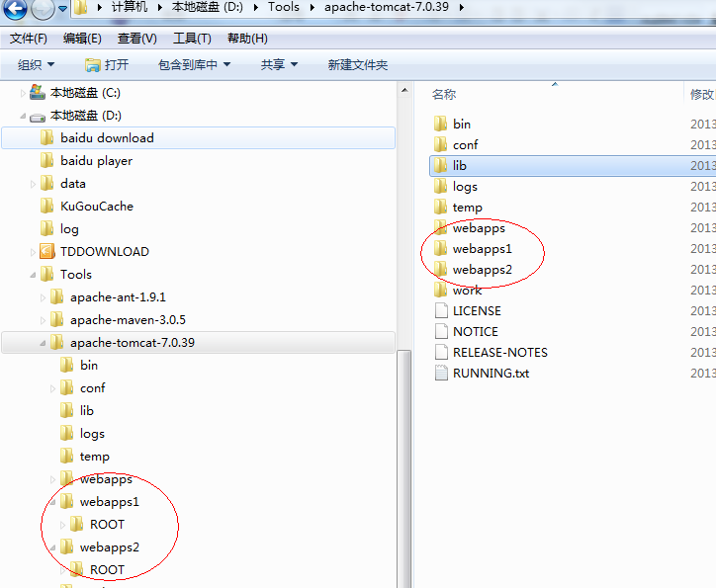Select KuGouCache folder icon in tree
This screenshot has height=588, width=716.
point(46,206)
